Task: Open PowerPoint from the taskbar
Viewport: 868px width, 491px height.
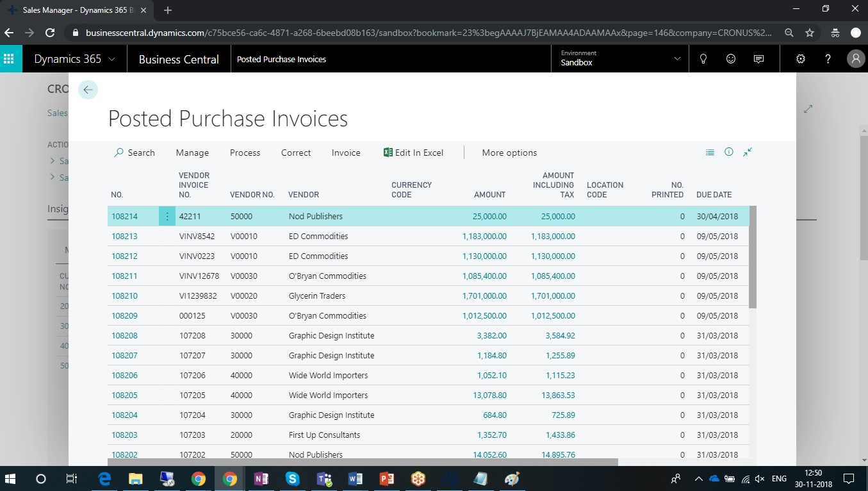Action: (x=387, y=479)
